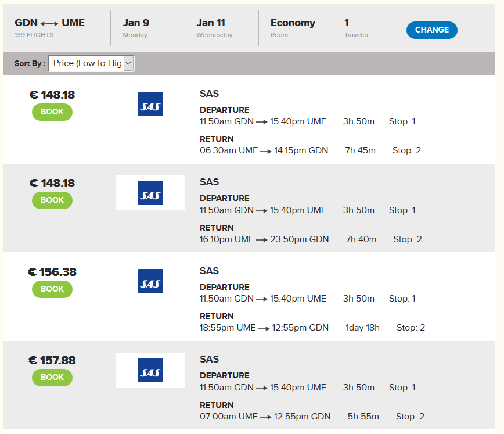
Task: Click the blue CHANGE search button
Action: (431, 30)
